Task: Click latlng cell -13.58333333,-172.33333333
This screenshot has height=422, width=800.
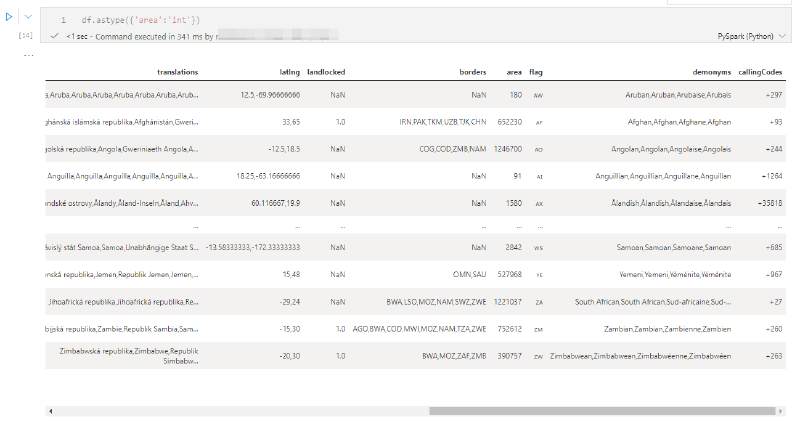Action: (253, 247)
